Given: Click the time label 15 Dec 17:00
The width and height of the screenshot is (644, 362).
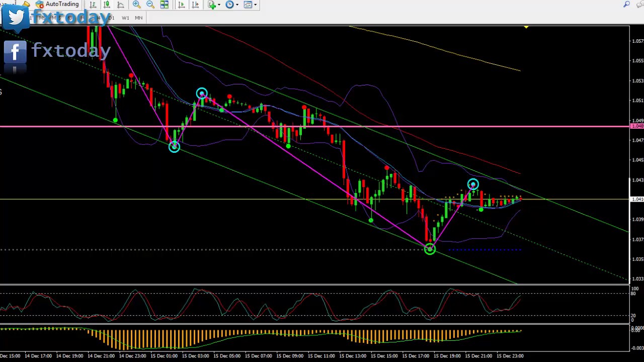Looking at the screenshot, I should pos(416,356).
